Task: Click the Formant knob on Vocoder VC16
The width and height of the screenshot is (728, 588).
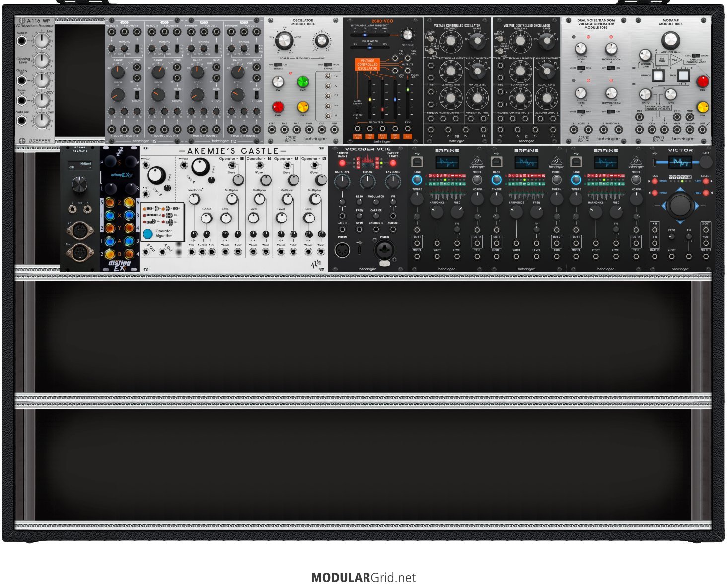Action: coord(367,182)
